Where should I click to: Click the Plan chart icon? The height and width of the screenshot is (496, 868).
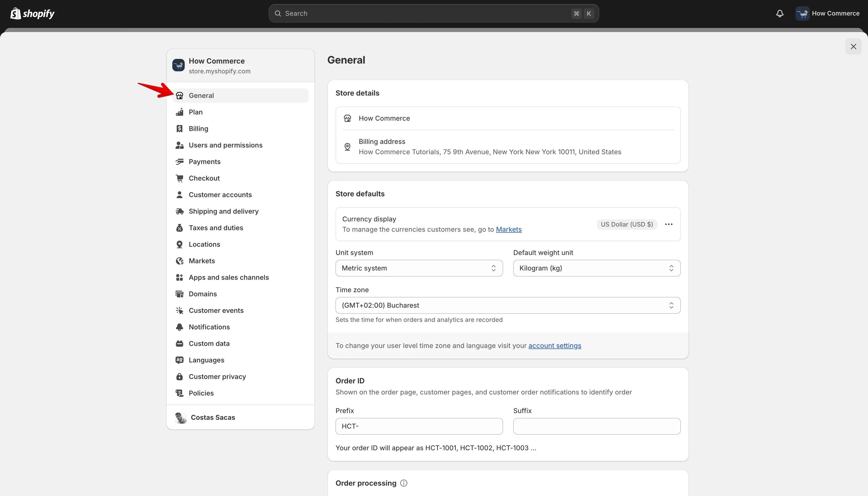pos(180,112)
